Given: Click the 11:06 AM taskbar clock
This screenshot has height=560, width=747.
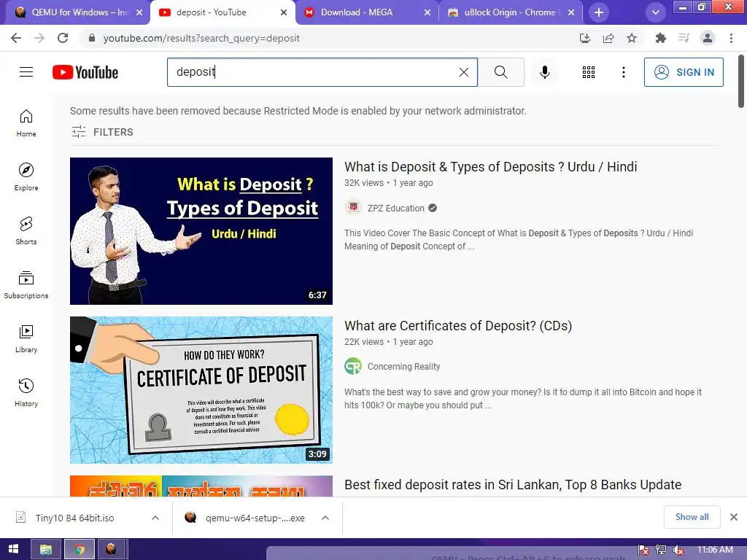Looking at the screenshot, I should [x=715, y=550].
